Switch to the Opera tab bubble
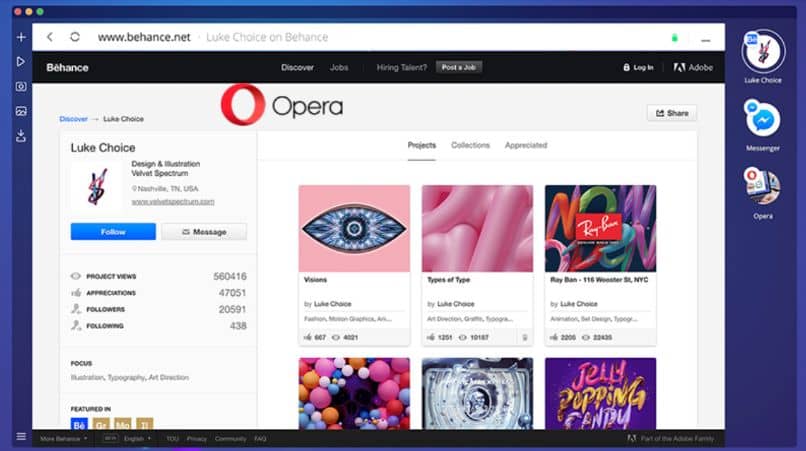Image resolution: width=806 pixels, height=451 pixels. 763,187
